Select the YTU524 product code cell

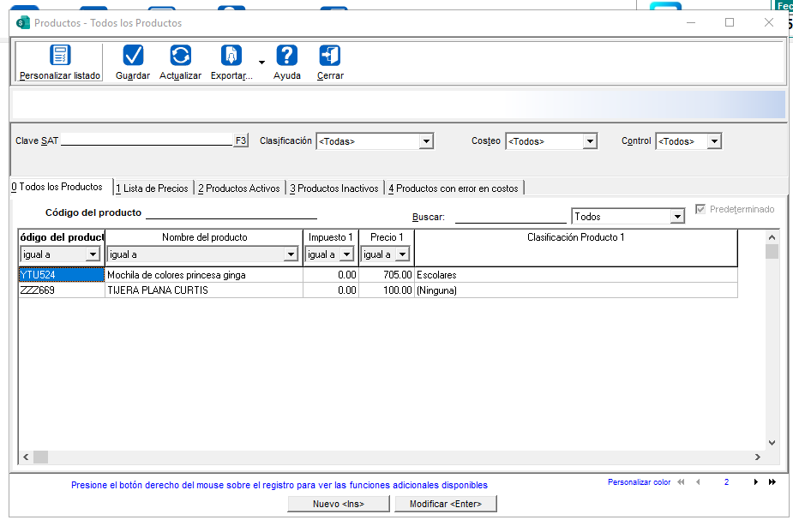click(62, 275)
